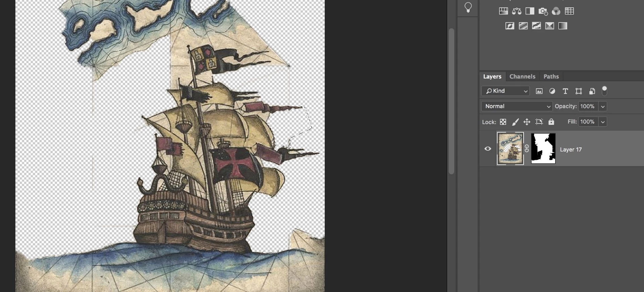644x292 pixels.
Task: Lock transparent pixels on the layer
Action: [x=503, y=122]
